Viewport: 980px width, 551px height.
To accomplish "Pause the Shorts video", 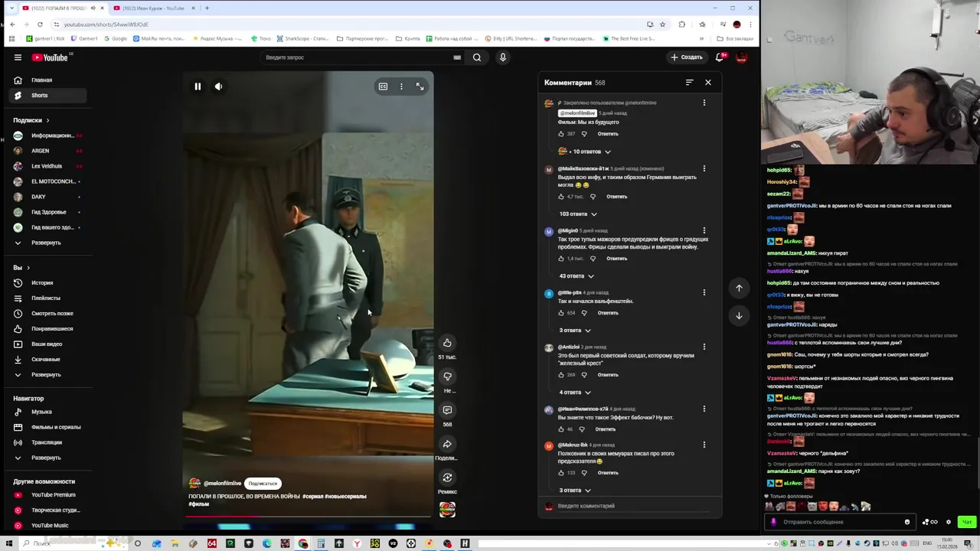I will 198,86.
